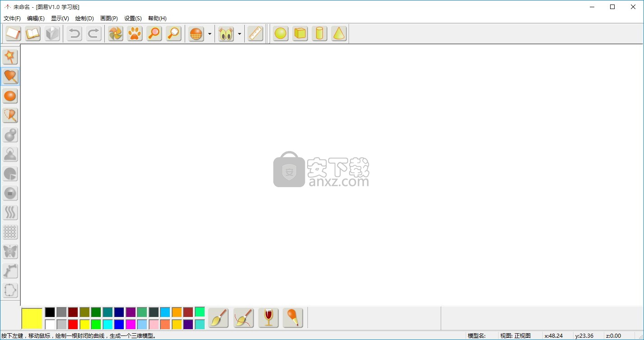Click the gray double-spheres tool

[10, 134]
